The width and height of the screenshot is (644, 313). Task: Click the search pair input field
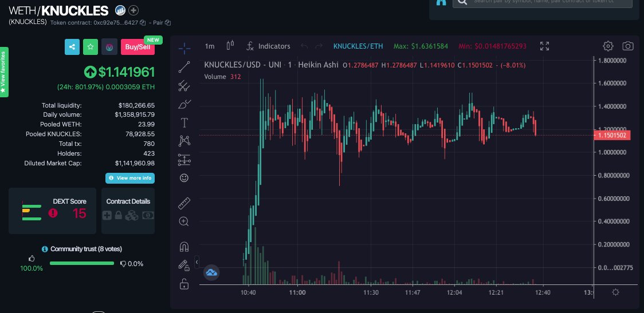click(542, 2)
